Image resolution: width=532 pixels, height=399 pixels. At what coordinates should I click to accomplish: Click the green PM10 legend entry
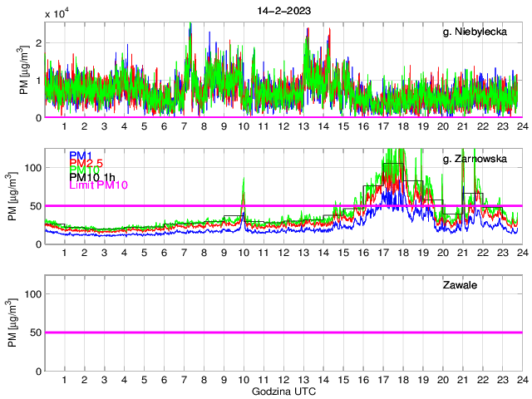tap(84, 170)
